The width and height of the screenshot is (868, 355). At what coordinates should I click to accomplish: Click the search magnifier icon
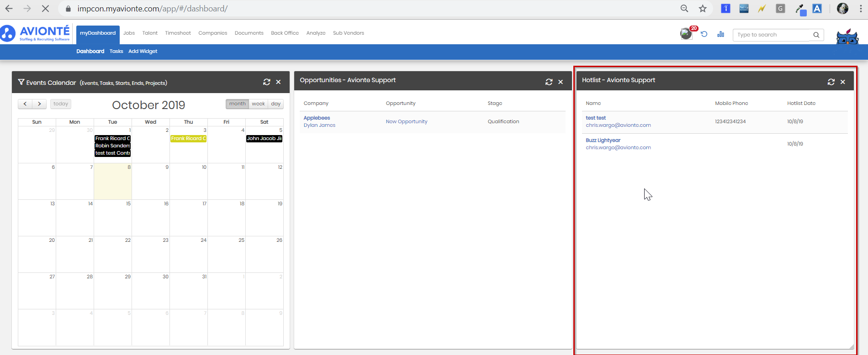pos(816,35)
